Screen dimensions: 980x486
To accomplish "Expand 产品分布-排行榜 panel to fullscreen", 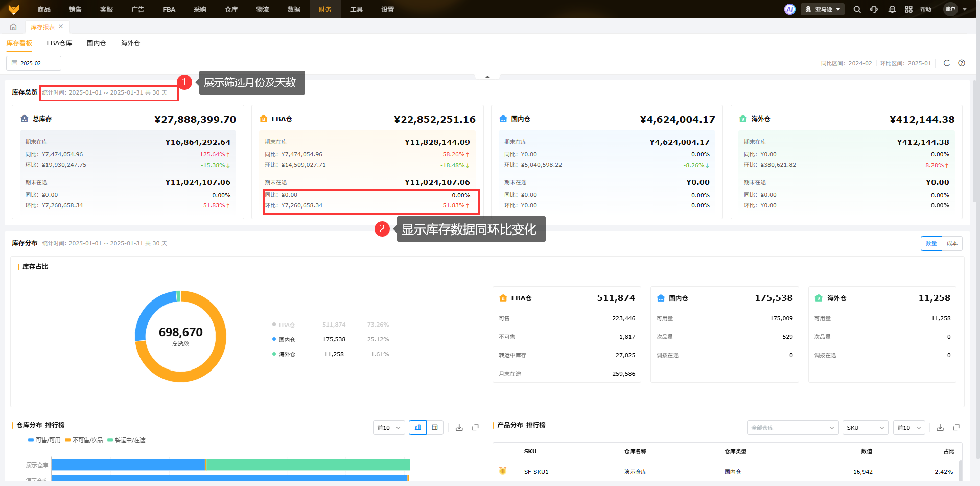I will 956,427.
